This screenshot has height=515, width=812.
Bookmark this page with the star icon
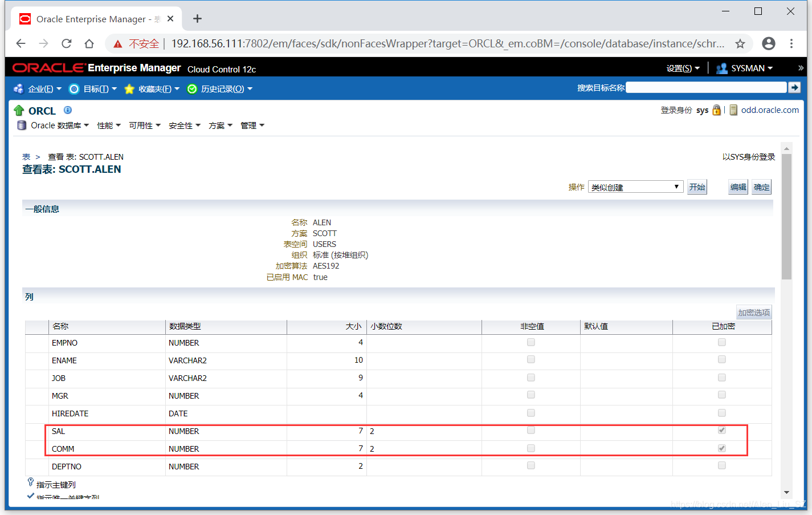[x=740, y=43]
